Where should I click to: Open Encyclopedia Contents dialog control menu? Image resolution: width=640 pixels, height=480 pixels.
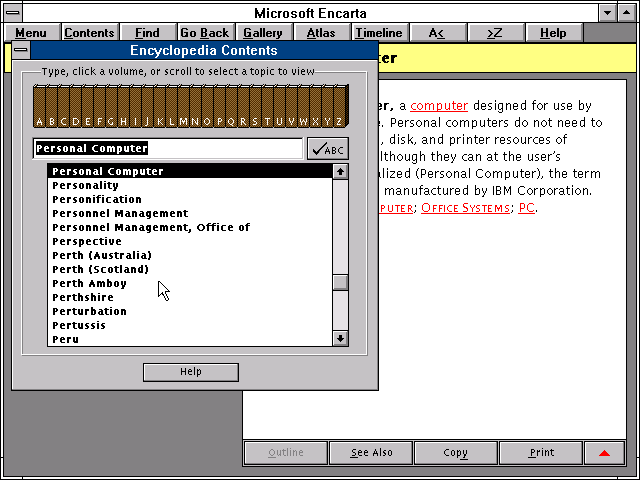point(21,50)
